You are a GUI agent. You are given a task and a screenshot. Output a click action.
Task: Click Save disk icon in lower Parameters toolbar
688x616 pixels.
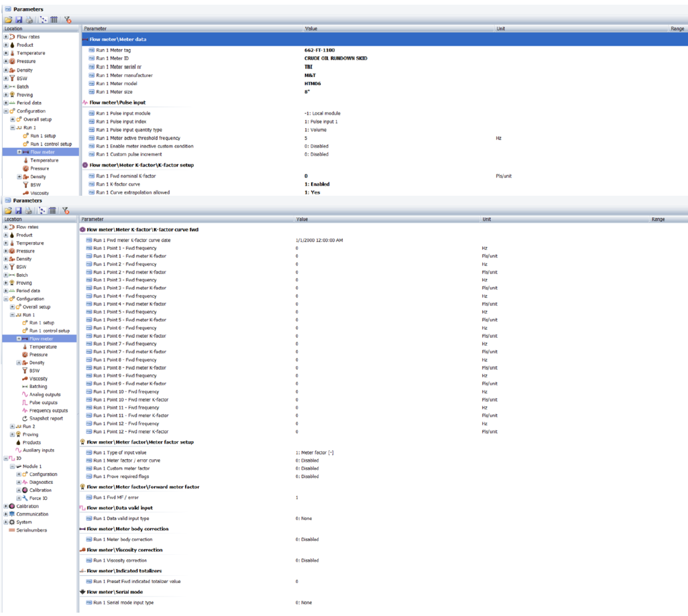(18, 210)
